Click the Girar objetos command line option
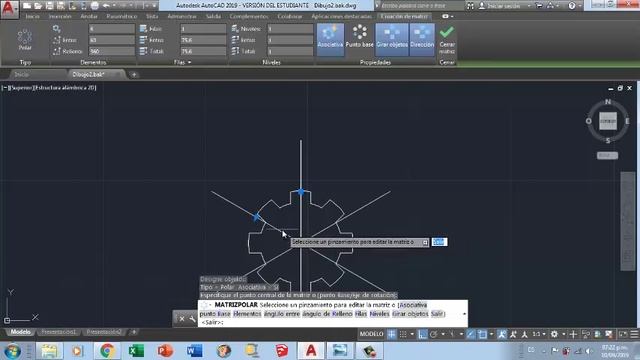Viewport: 640px width, 360px height. 410,314
